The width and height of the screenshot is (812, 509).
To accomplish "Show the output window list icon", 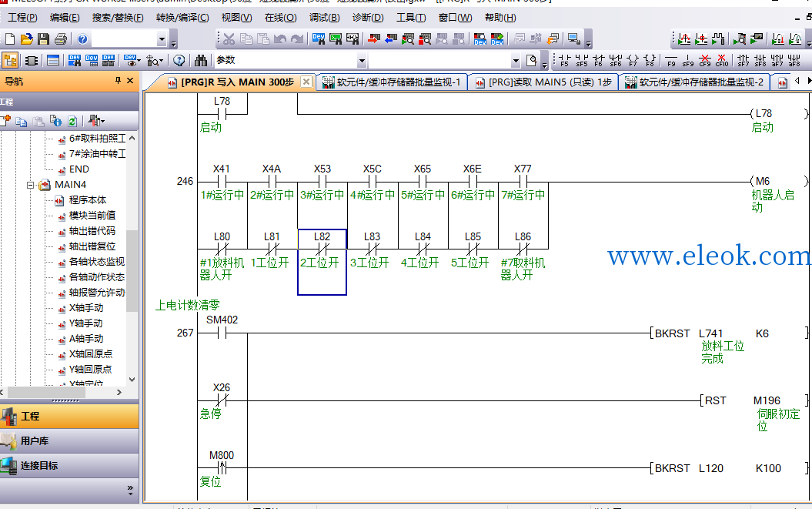I will pos(53,61).
